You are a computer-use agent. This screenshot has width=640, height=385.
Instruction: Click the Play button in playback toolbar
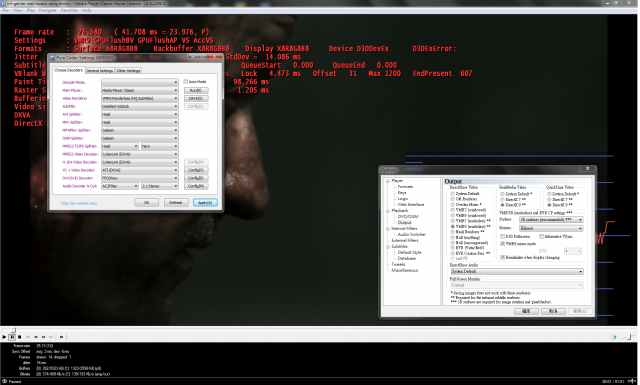pos(4,337)
